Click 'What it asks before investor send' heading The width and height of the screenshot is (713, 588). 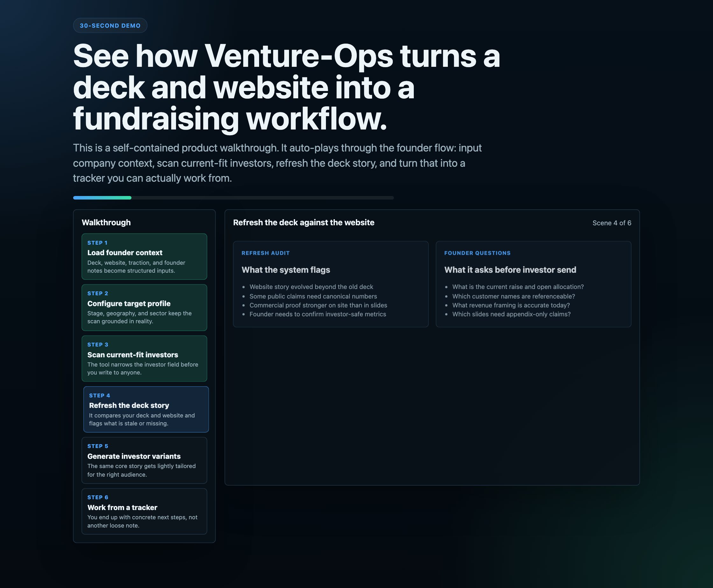510,270
